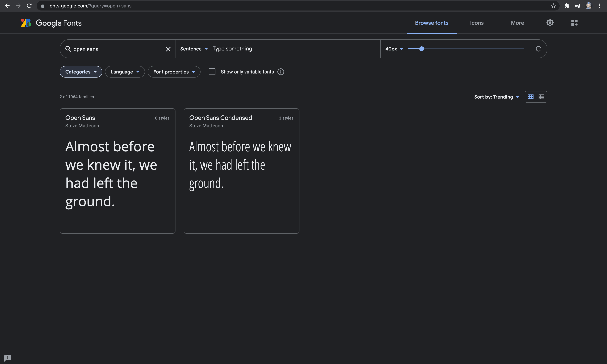Click Open Sans Condensed preview sentence
The height and width of the screenshot is (364, 607).
[x=240, y=165]
